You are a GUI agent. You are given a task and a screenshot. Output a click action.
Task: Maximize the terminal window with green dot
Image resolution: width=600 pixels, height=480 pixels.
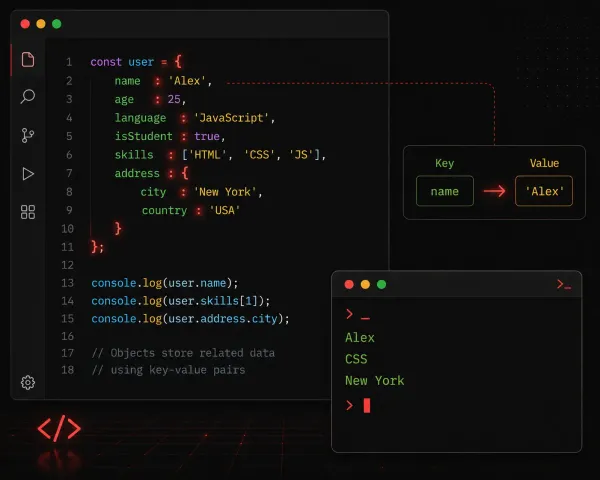pyautogui.click(x=382, y=284)
